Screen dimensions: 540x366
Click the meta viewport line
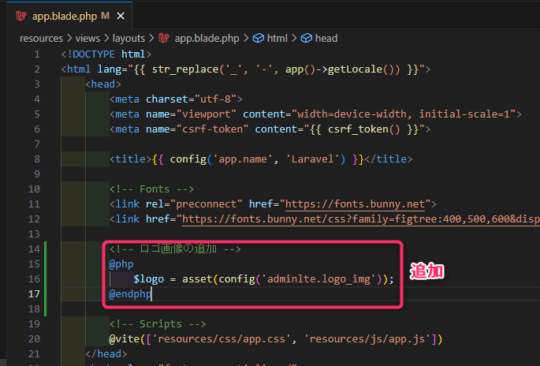pos(315,114)
